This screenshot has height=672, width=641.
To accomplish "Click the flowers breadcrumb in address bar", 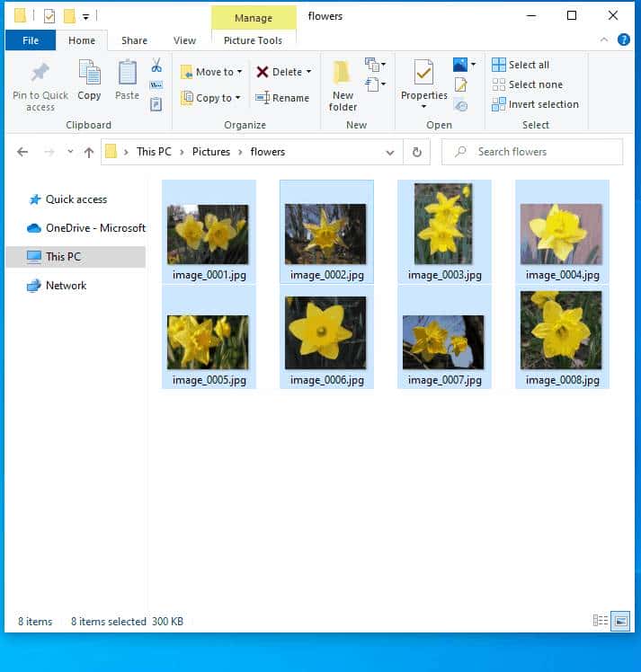I will (x=268, y=152).
